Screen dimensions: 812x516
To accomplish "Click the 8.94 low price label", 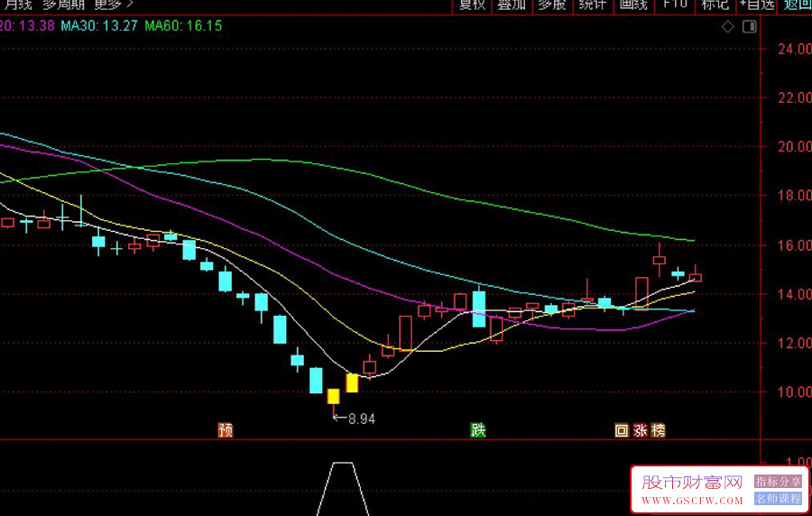I will (x=362, y=419).
